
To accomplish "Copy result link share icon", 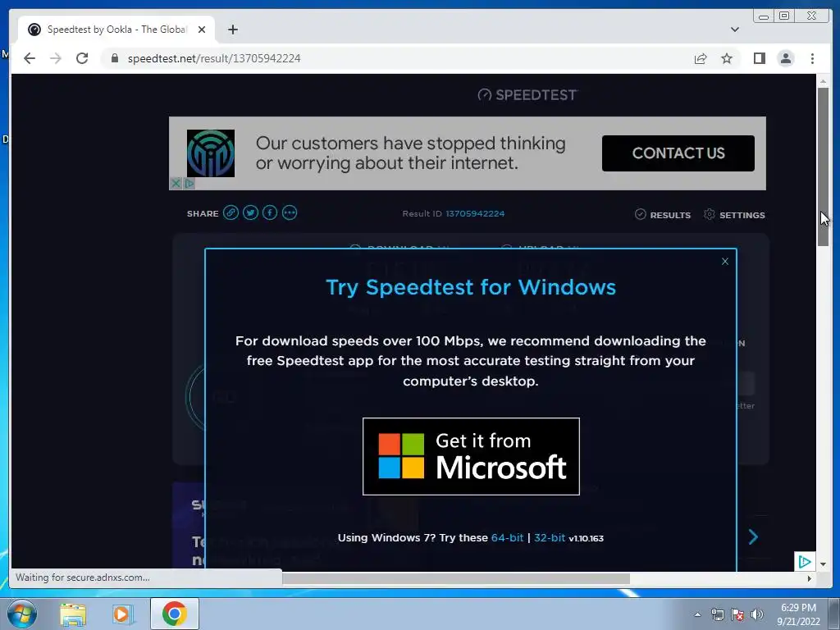I will [231, 212].
